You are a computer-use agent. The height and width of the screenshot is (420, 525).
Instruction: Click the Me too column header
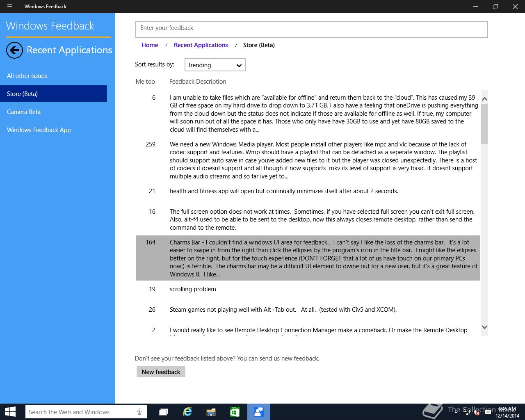click(145, 82)
